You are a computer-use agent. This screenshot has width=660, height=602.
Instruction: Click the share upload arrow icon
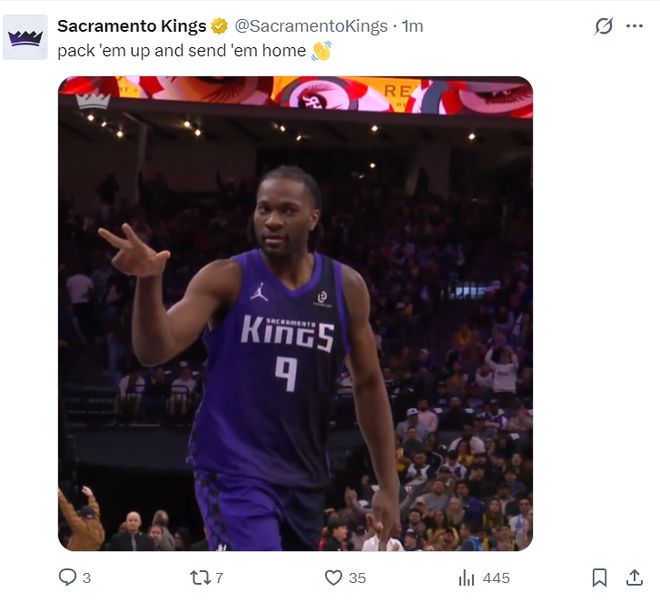[634, 577]
